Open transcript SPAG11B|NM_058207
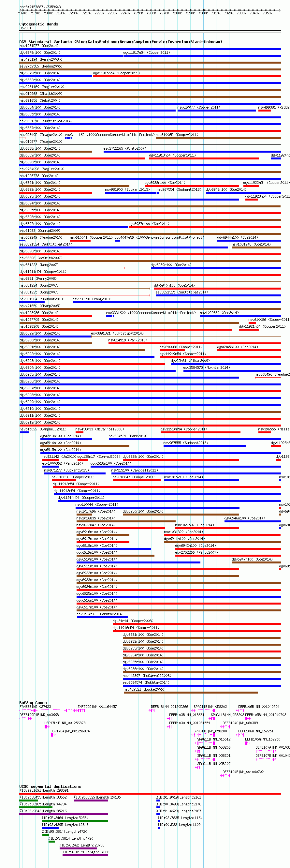 pyautogui.click(x=213, y=764)
